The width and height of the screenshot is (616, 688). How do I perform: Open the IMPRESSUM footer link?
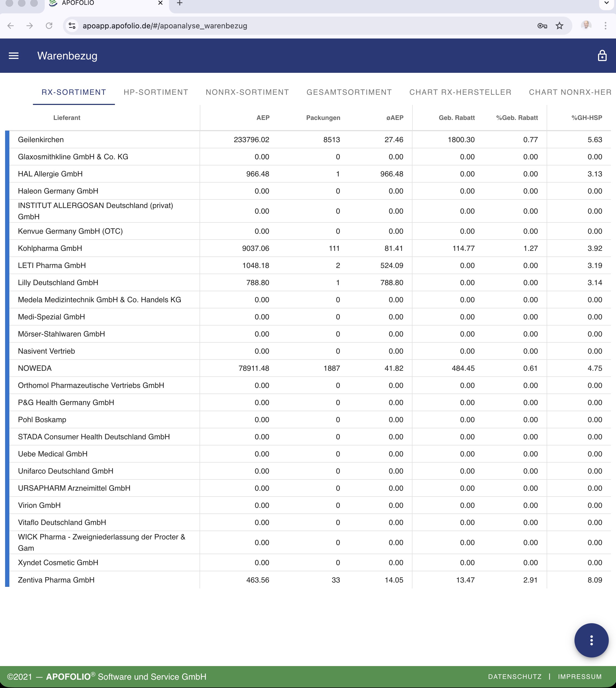click(580, 676)
